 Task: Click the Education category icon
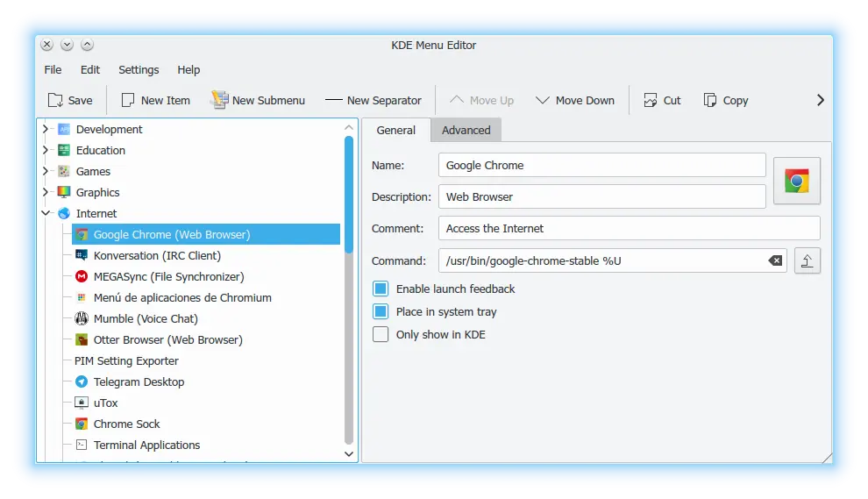tap(64, 150)
